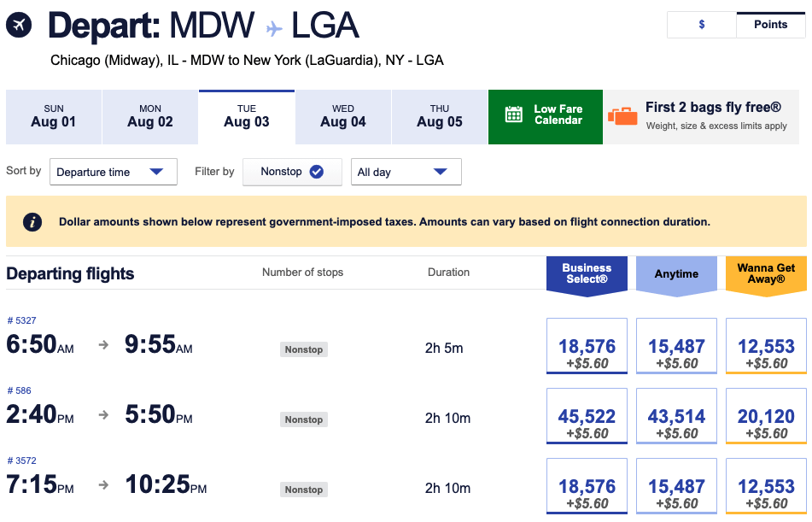The width and height of the screenshot is (812, 522).
Task: Click the arrow icon between MDW and LGA
Action: click(x=274, y=28)
